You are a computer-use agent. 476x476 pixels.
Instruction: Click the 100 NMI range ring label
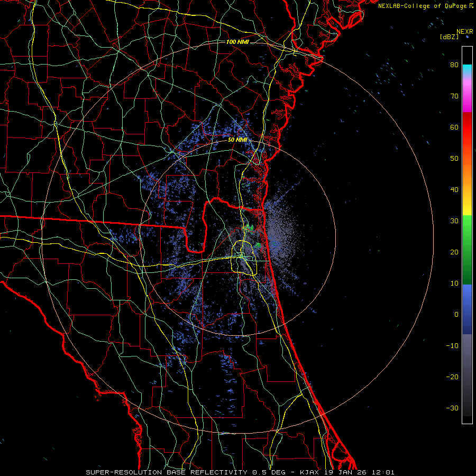point(237,42)
